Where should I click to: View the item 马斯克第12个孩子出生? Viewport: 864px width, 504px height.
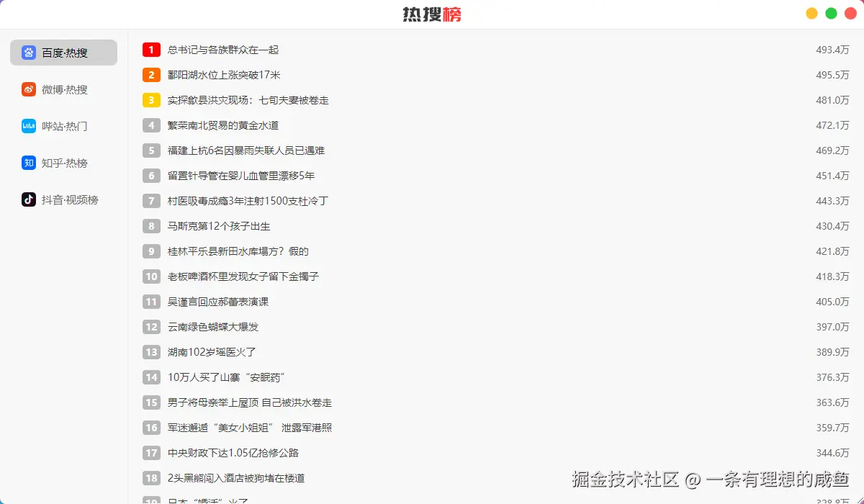pyautogui.click(x=217, y=226)
